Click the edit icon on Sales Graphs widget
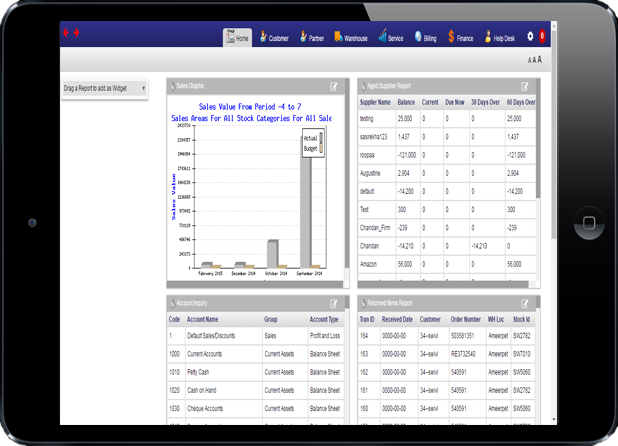Viewport: 618px width, 446px height. (x=334, y=87)
